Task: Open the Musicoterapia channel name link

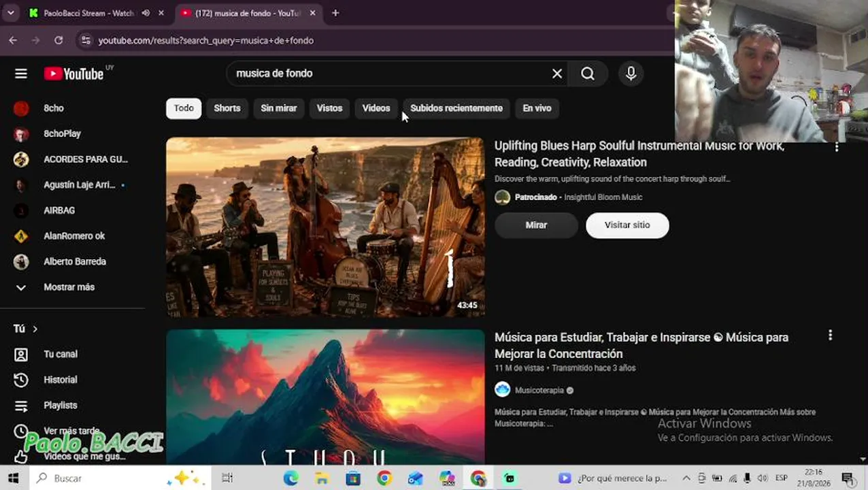Action: pos(539,391)
